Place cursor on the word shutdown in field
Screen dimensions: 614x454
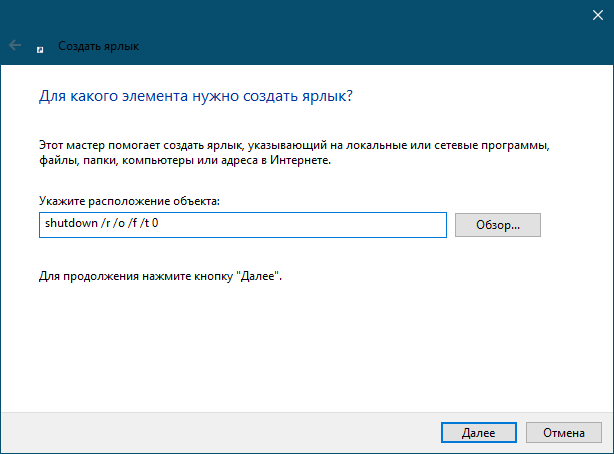[71, 223]
